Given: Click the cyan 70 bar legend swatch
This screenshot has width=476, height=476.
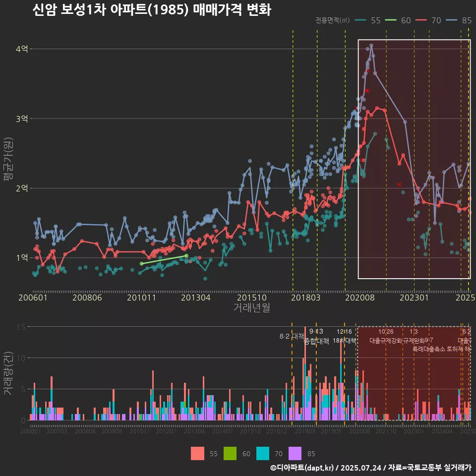Looking at the screenshot, I should pyautogui.click(x=263, y=454).
